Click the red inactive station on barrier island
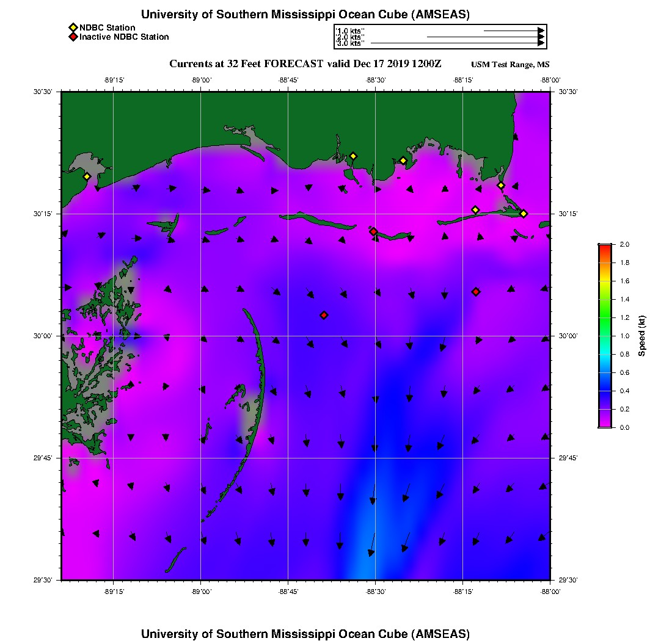Screen dimensions: 672x641 pyautogui.click(x=373, y=231)
